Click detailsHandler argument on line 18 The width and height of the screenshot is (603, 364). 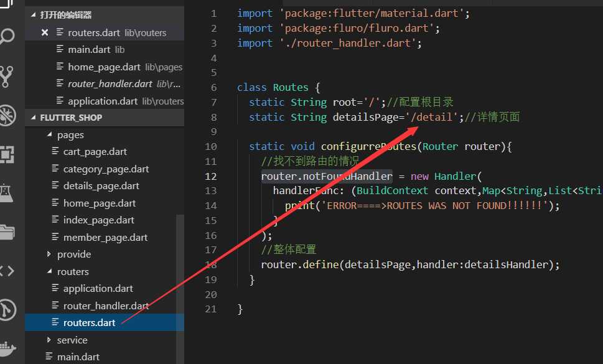(506, 265)
